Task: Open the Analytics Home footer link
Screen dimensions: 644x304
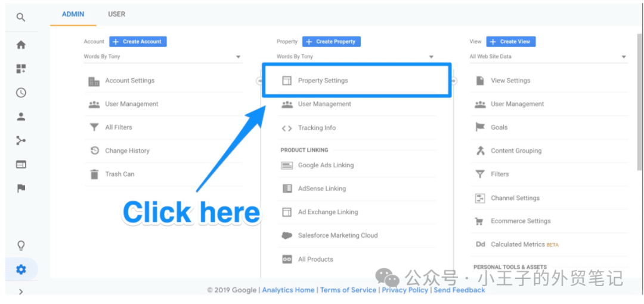Action: point(289,290)
